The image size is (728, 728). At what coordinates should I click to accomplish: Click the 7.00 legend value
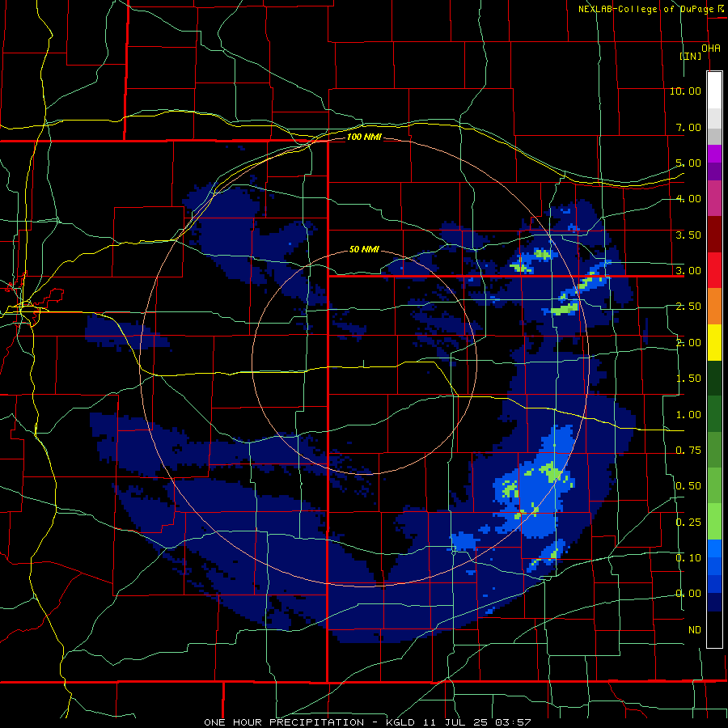pyautogui.click(x=688, y=127)
